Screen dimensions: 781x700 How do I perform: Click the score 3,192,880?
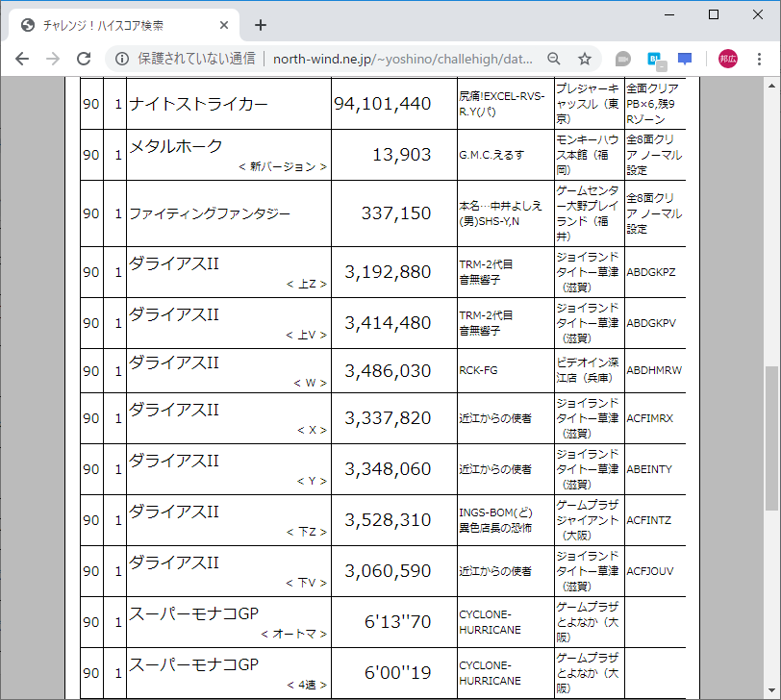388,272
